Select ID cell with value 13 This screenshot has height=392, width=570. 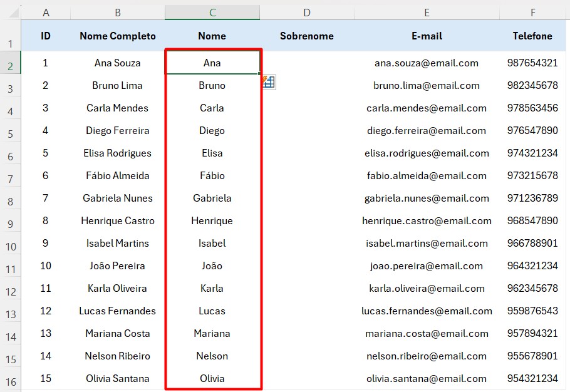[x=46, y=333]
